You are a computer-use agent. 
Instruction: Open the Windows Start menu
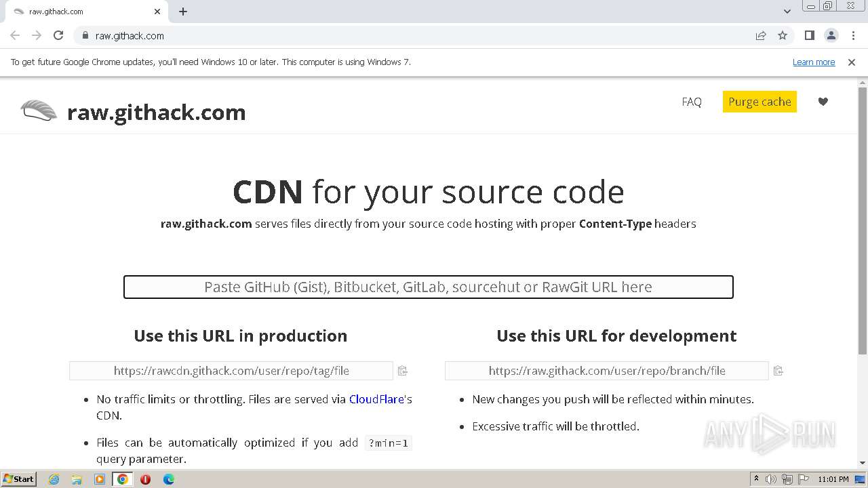point(18,479)
